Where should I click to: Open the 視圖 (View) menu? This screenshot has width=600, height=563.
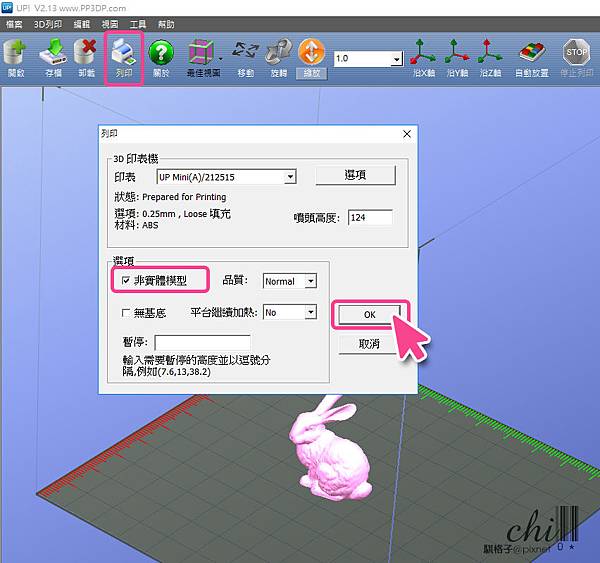pos(110,24)
